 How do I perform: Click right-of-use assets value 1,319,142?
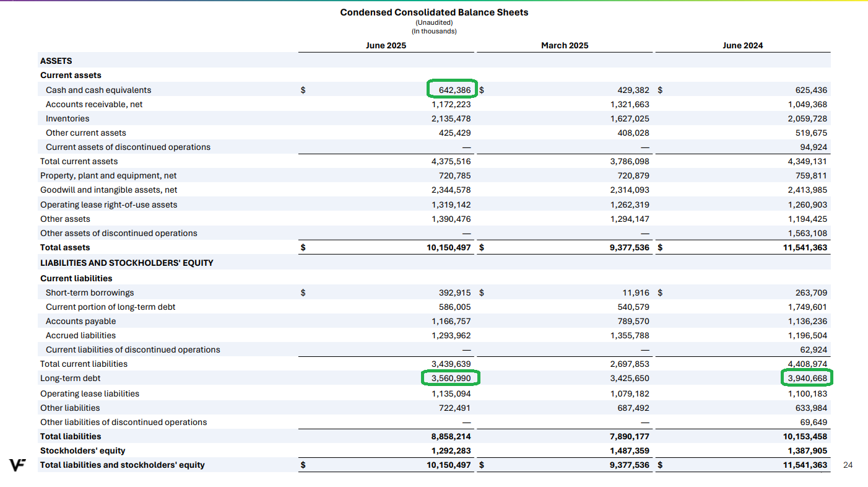(451, 204)
